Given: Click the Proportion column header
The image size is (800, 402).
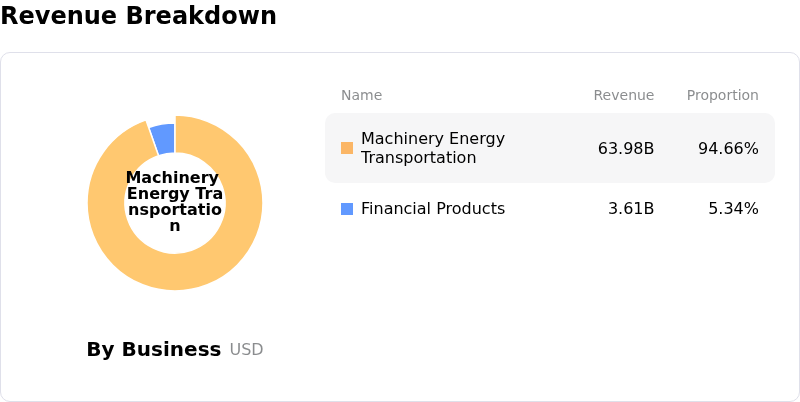Looking at the screenshot, I should click(722, 96).
